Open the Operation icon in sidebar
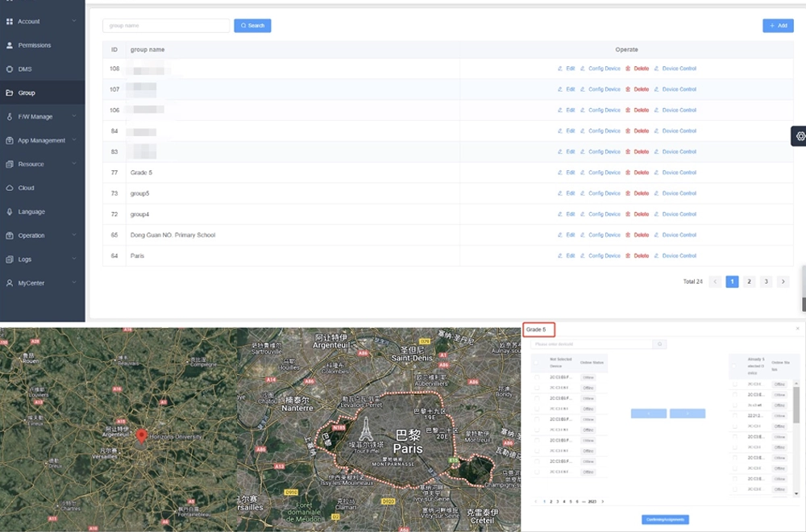The image size is (806, 532). tap(9, 235)
